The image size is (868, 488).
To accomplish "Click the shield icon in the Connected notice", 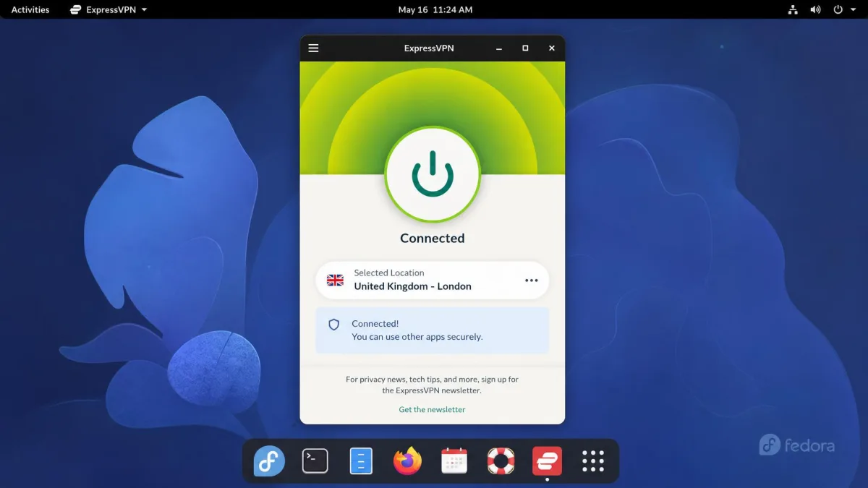I will tap(334, 325).
